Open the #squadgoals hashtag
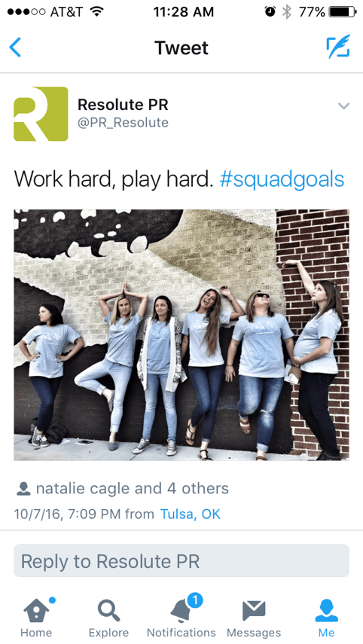 click(x=282, y=179)
